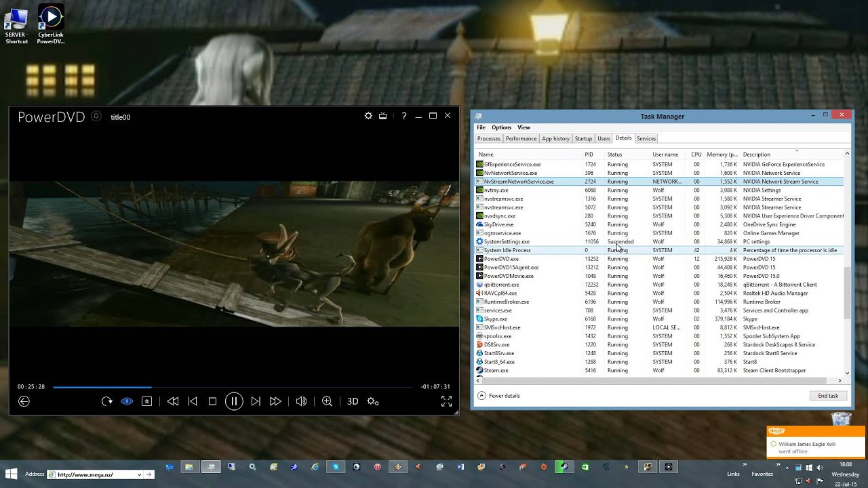Open the Options menu in Task Manager
The width and height of the screenshot is (868, 488).
tap(501, 127)
